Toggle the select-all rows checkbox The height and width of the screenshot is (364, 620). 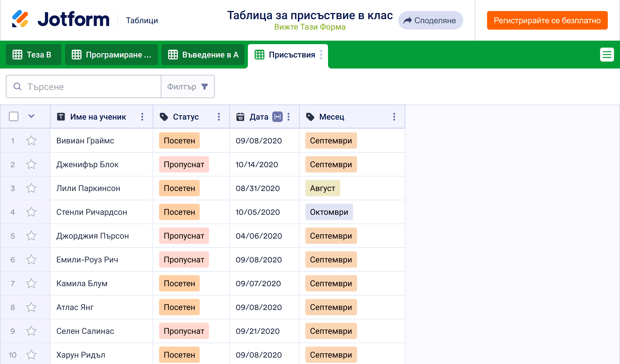point(14,117)
